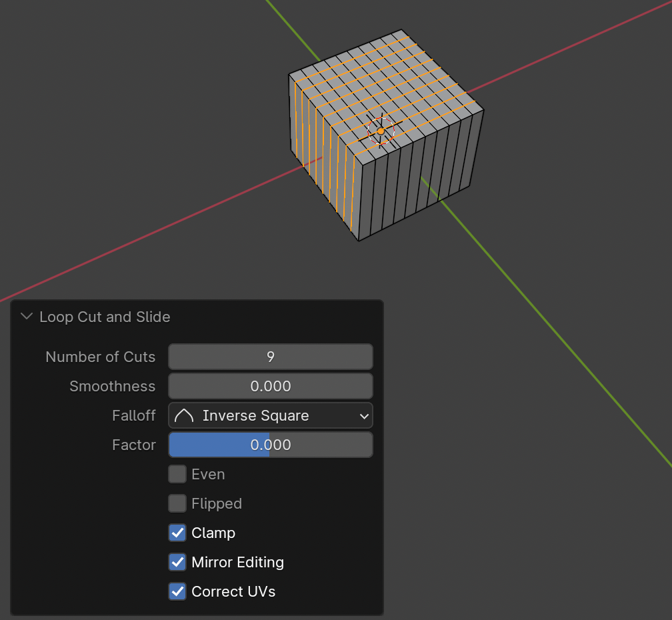Open the Falloff Inverse Square dropdown
This screenshot has height=620, width=672.
tap(271, 415)
